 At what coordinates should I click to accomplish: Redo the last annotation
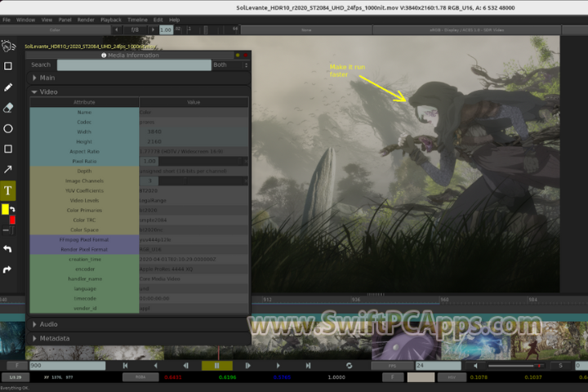[7, 269]
